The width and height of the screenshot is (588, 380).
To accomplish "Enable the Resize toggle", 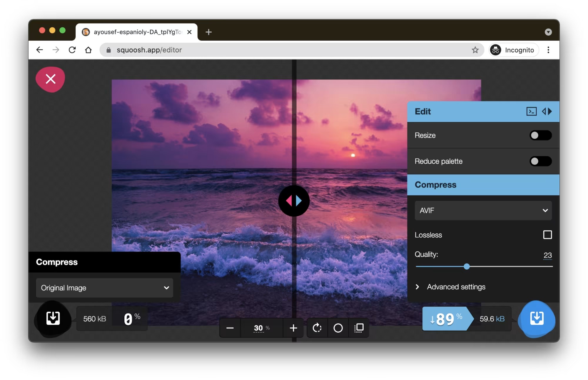I will tap(540, 135).
